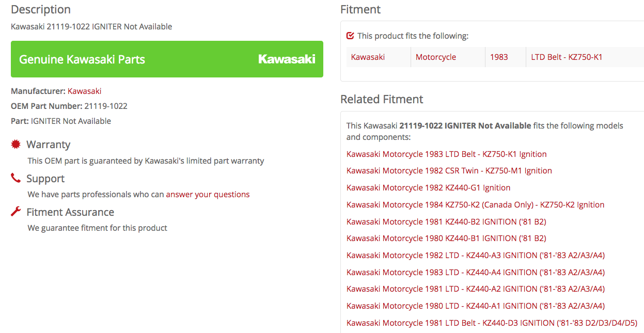Viewport: 644px width, 333px height.
Task: Open 1983 LTD Belt KZ750-K1 Ignition link
Action: pyautogui.click(x=446, y=154)
